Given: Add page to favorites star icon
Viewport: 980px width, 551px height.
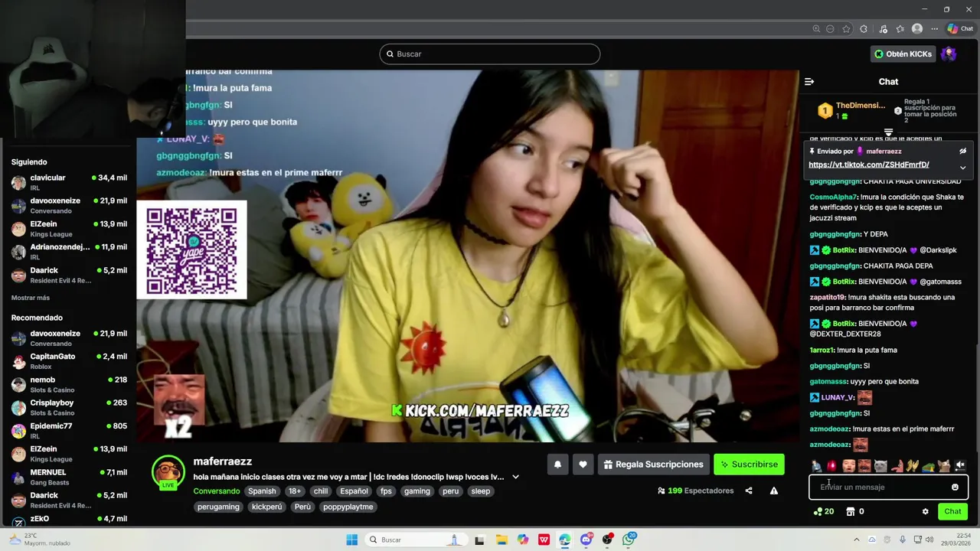Looking at the screenshot, I should click(x=846, y=29).
